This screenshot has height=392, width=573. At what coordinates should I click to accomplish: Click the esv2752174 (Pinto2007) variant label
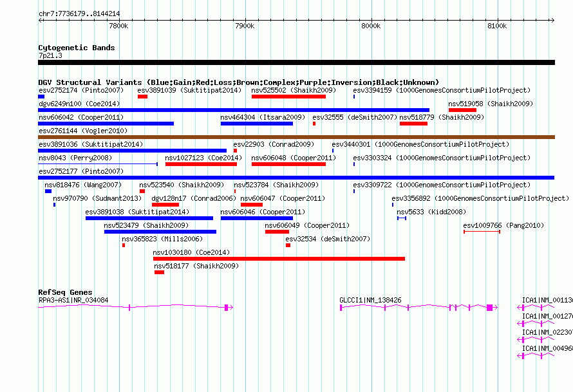(x=81, y=90)
